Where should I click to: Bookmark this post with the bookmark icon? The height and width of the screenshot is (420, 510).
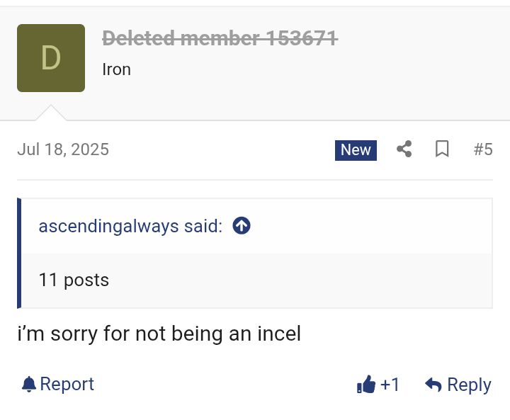pos(442,149)
